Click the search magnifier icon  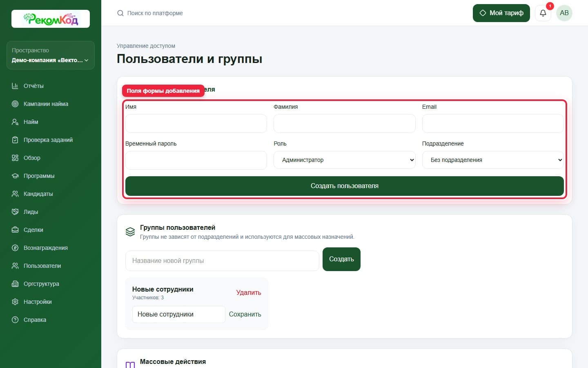(120, 13)
